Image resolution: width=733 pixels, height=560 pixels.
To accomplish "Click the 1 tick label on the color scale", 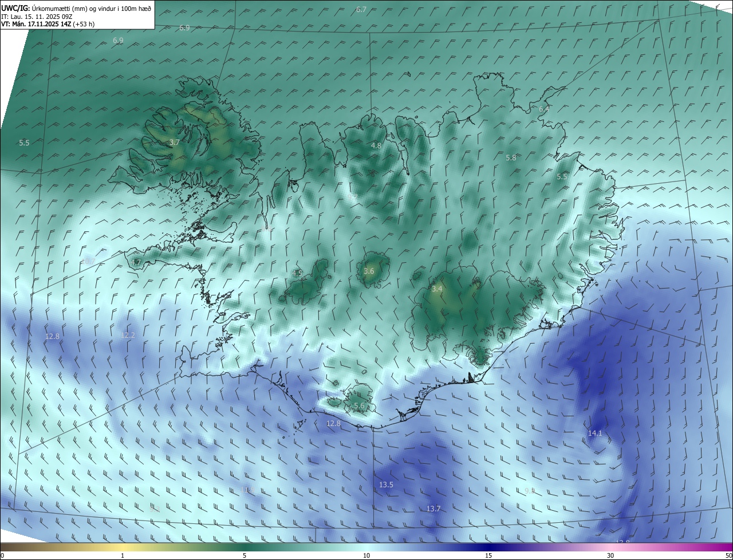I will click(x=123, y=555).
